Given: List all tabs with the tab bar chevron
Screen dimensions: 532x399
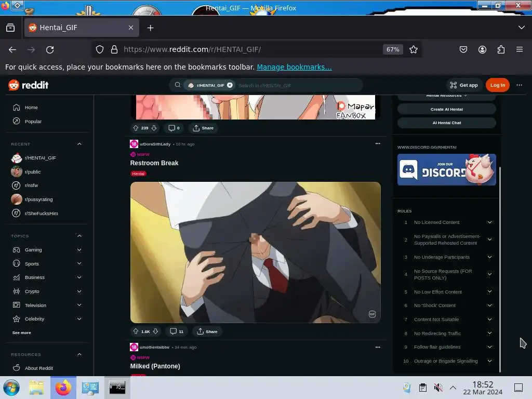Looking at the screenshot, I should click(522, 28).
